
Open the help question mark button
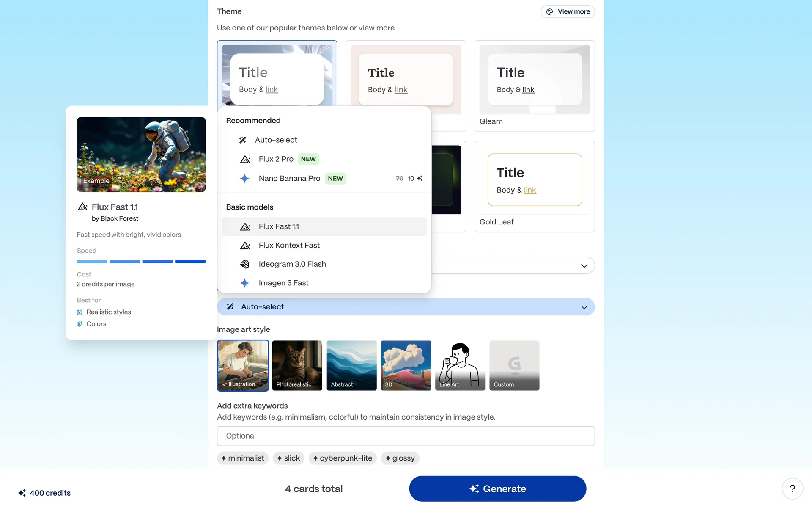coord(792,489)
